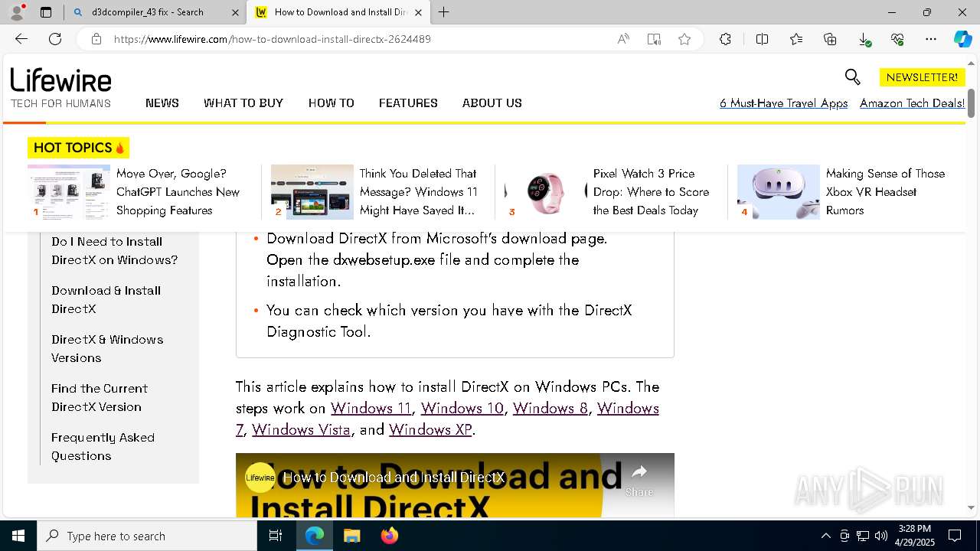This screenshot has width=980, height=551.
Task: View site information lock icon
Action: pyautogui.click(x=96, y=39)
